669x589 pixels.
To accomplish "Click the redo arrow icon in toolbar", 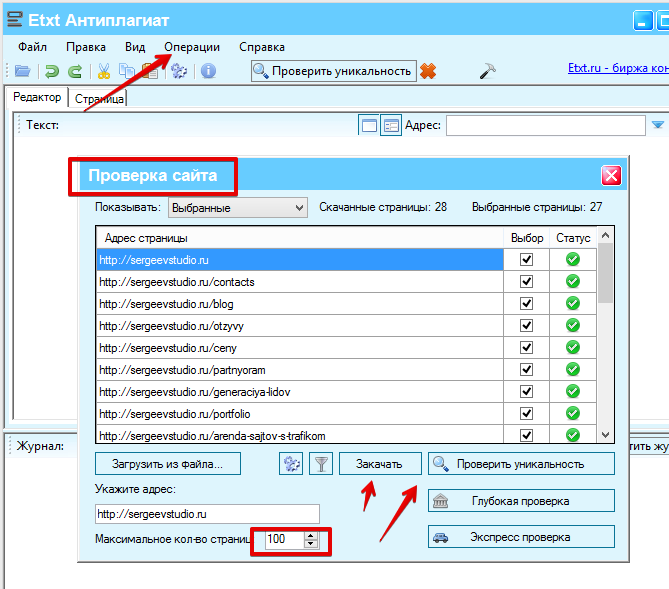I will 74,71.
